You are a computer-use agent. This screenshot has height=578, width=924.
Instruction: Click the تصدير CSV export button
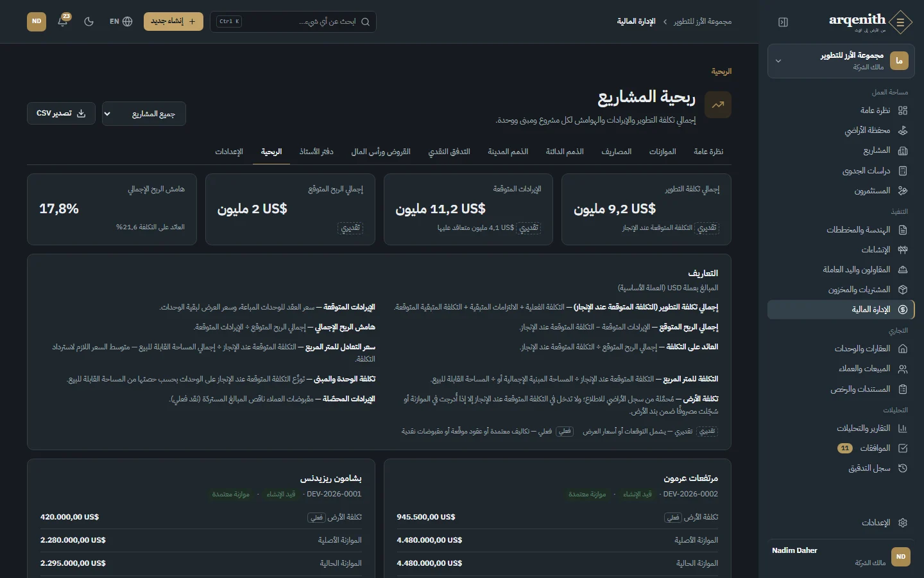(x=61, y=113)
